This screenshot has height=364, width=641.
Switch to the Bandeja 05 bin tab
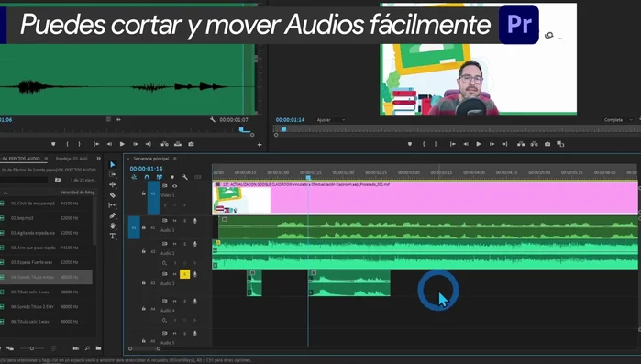[72, 159]
